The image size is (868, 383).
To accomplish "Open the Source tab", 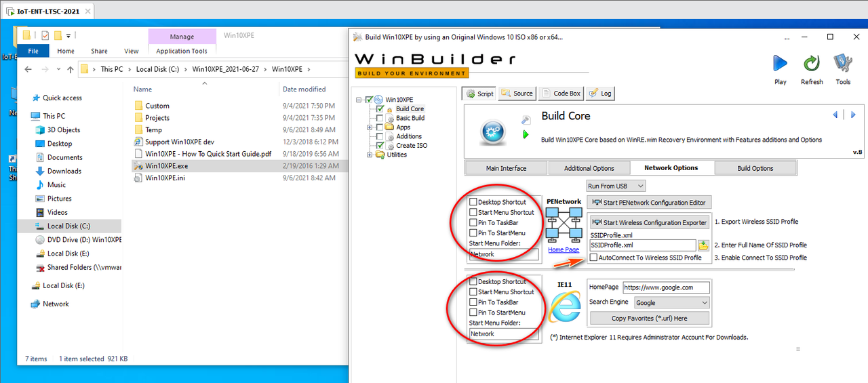I will pos(517,94).
